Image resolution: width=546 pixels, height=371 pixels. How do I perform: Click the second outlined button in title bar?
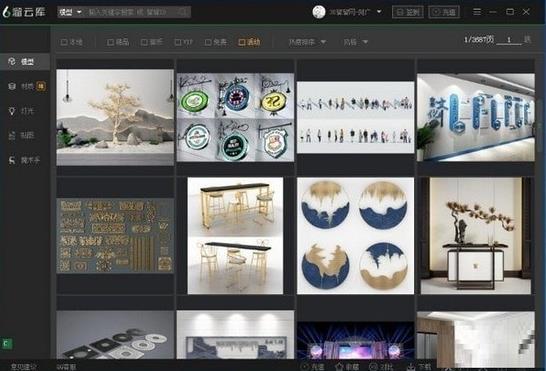pos(444,12)
